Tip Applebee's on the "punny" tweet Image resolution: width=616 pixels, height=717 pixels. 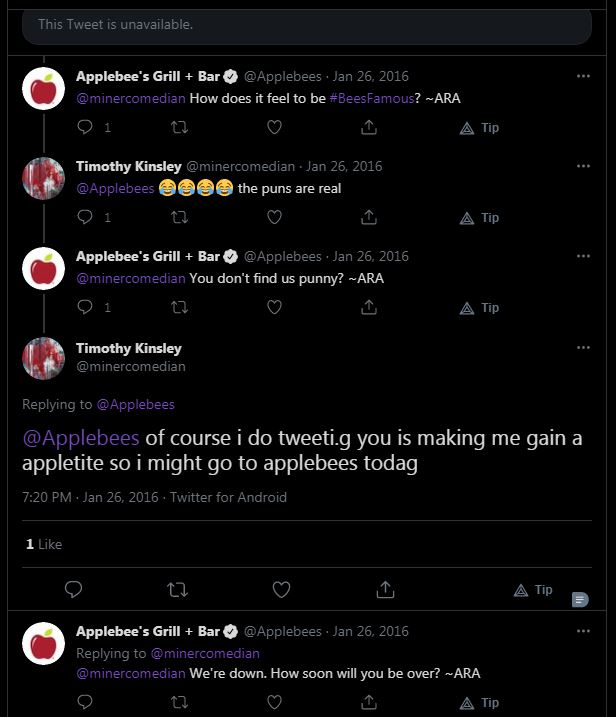479,308
